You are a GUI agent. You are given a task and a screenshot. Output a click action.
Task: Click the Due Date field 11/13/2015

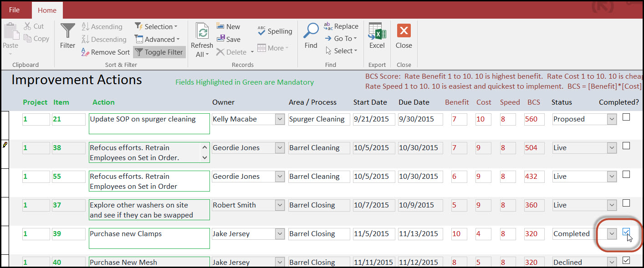pyautogui.click(x=420, y=234)
